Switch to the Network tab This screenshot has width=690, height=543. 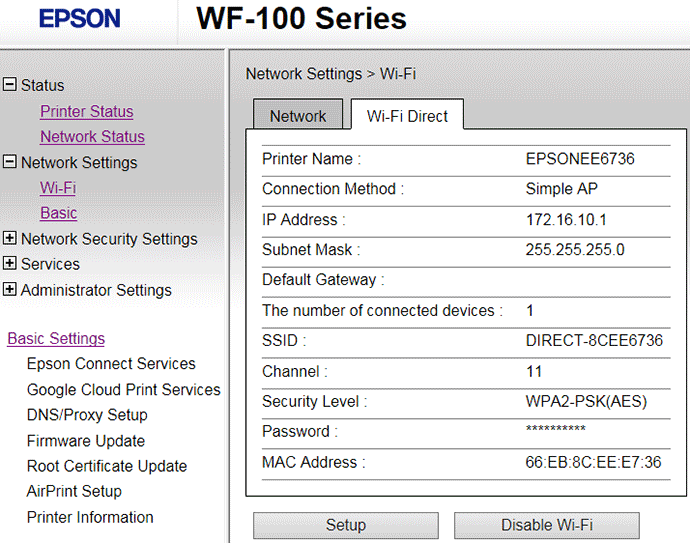coord(298,116)
